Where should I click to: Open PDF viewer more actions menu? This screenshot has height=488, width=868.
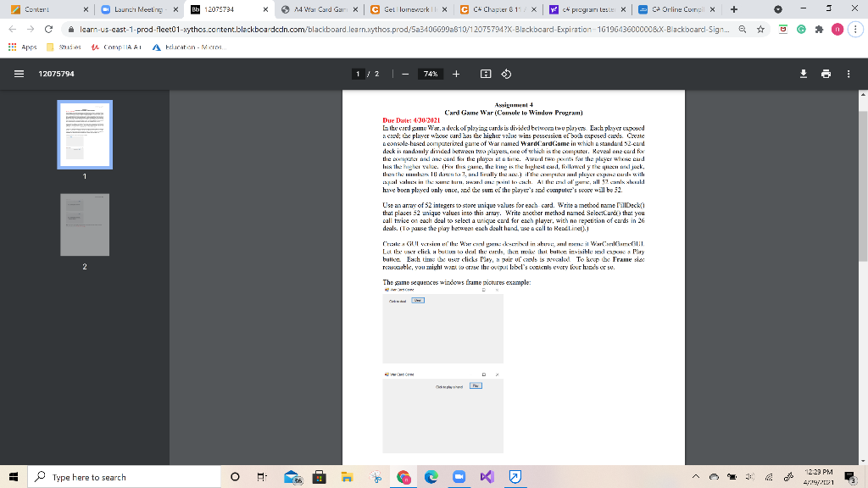click(x=848, y=74)
